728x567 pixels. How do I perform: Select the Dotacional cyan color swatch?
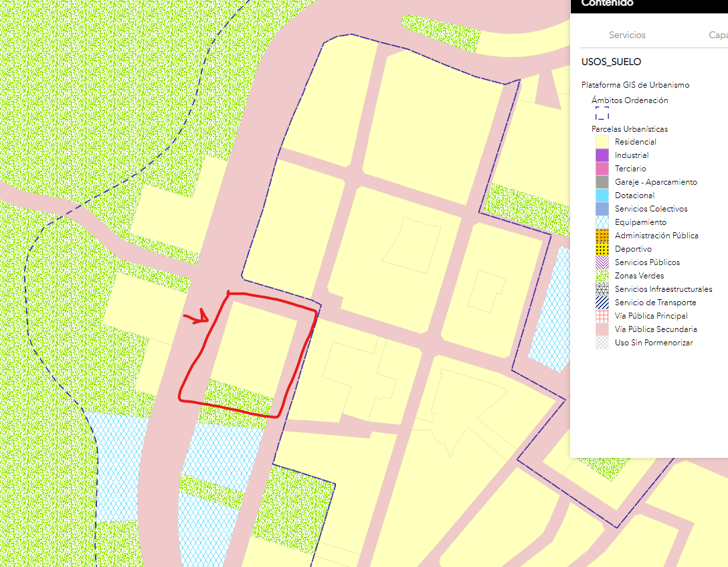pyautogui.click(x=602, y=195)
